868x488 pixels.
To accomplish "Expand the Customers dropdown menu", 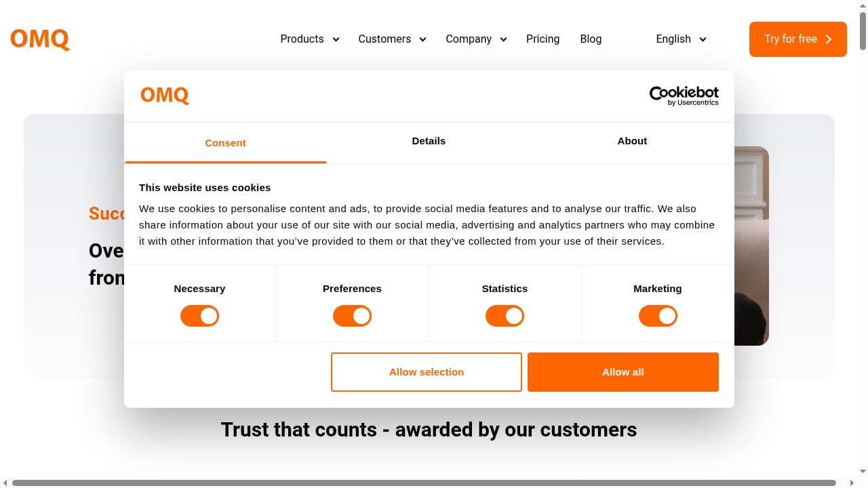I will (392, 39).
